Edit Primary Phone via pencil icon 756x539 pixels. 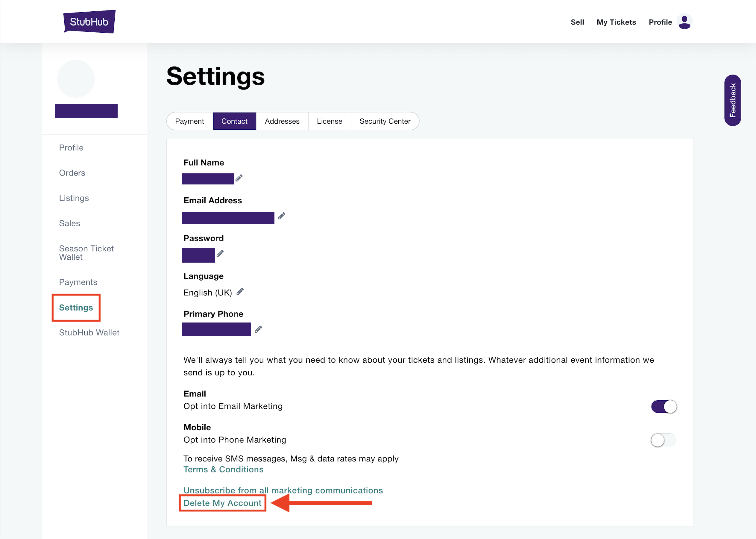click(x=258, y=329)
